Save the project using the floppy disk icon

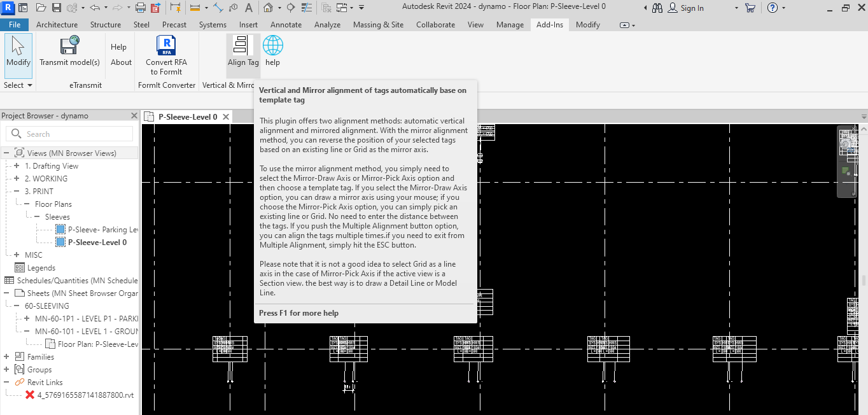tap(57, 8)
